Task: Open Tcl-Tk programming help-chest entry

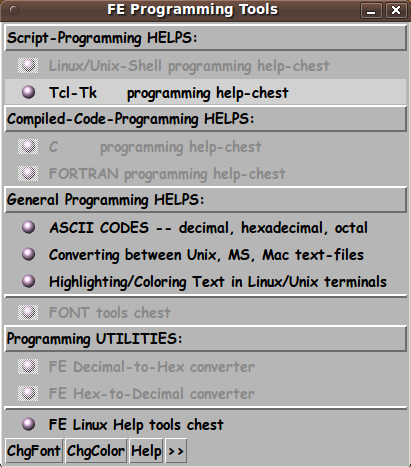Action: [x=205, y=92]
